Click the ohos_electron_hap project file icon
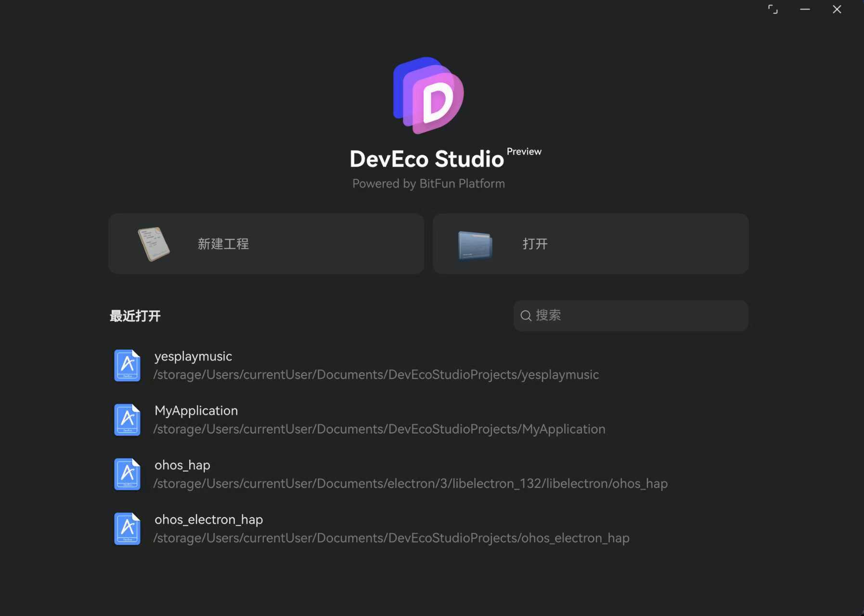This screenshot has height=616, width=864. (x=127, y=528)
